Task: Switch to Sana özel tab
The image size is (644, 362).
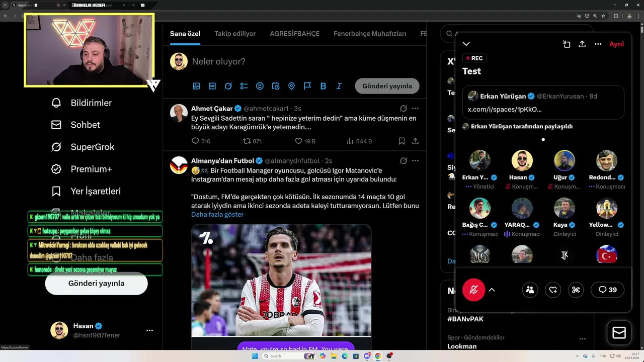Action: pyautogui.click(x=185, y=34)
